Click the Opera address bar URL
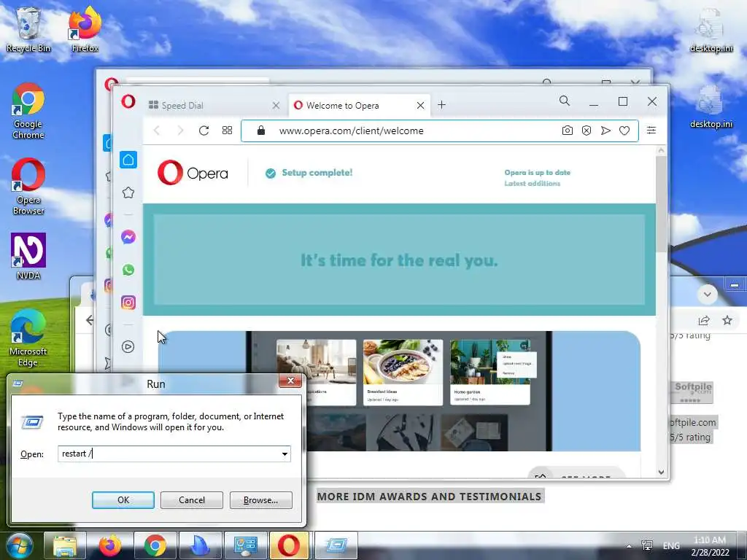 pyautogui.click(x=351, y=131)
